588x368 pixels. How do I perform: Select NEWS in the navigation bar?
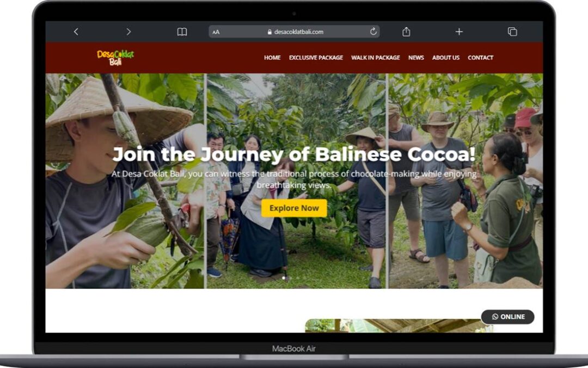(x=416, y=58)
